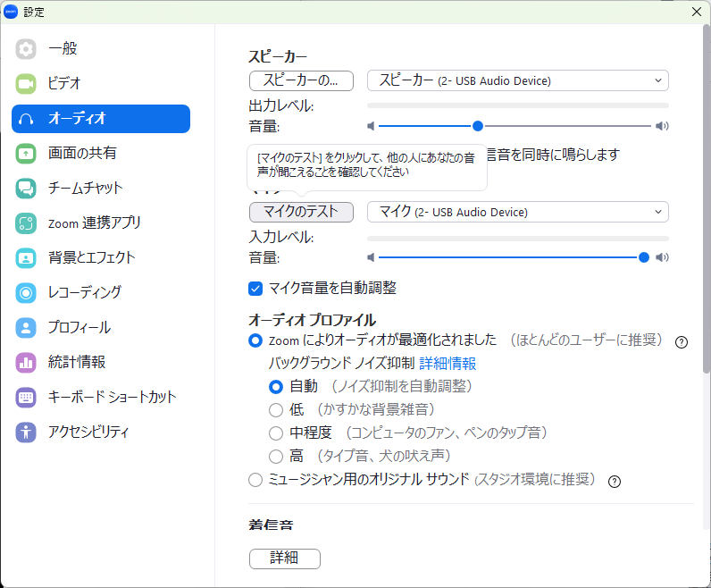Viewport: 711px width, 588px height.
Task: Click the speaker 音量 slider handle
Action: (478, 126)
